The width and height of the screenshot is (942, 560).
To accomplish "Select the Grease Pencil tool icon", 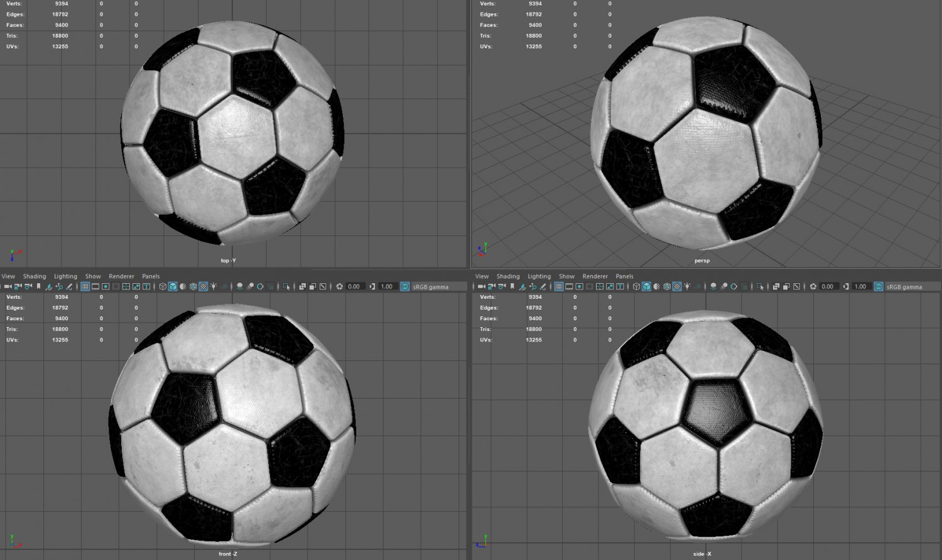I will (70, 287).
